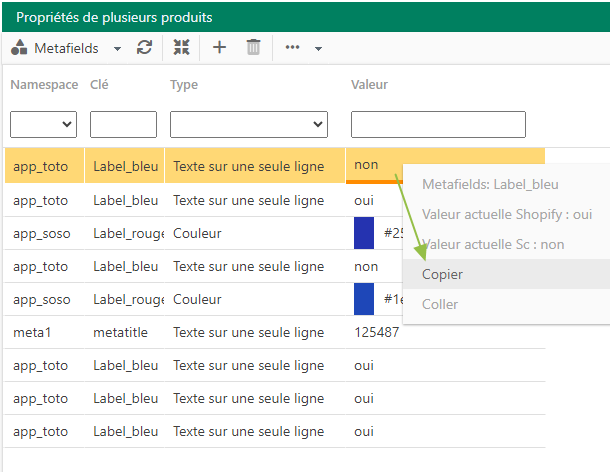This screenshot has width=610, height=472.
Task: Click the Clé filter text field
Action: (123, 125)
